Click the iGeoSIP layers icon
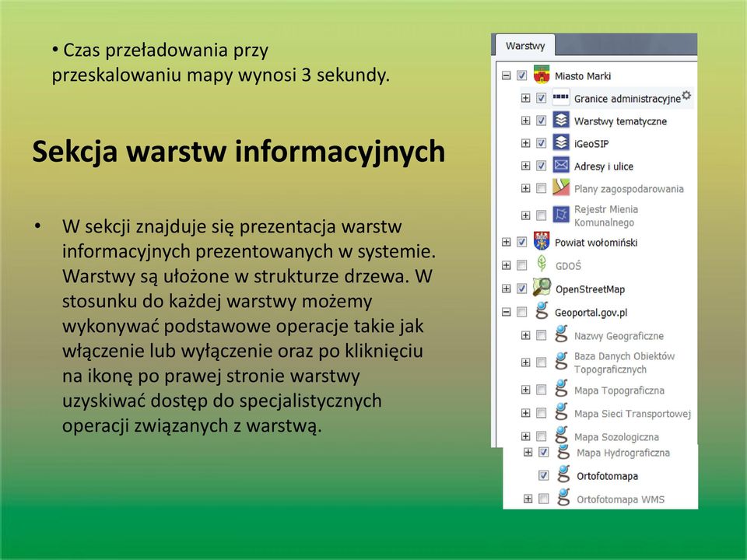The height and width of the screenshot is (560, 747). click(x=561, y=142)
